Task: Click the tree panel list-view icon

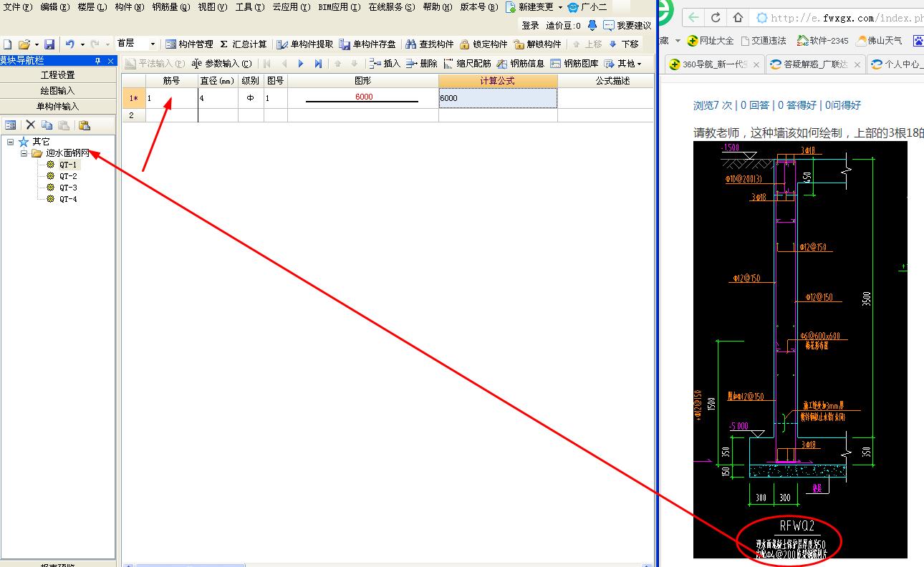Action: pyautogui.click(x=11, y=125)
